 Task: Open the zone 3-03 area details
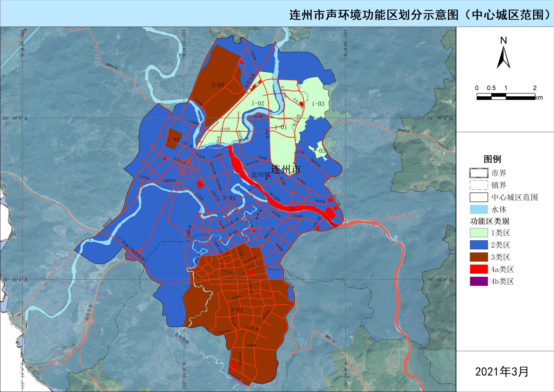coord(218,85)
